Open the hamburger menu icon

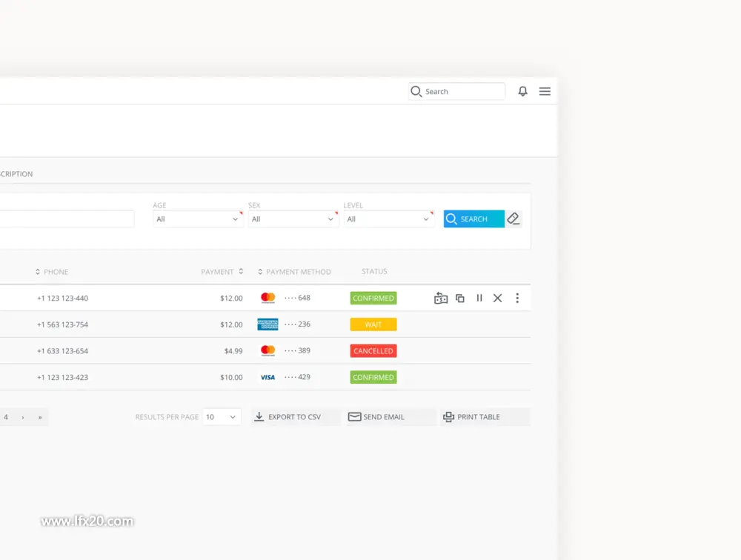pos(545,91)
